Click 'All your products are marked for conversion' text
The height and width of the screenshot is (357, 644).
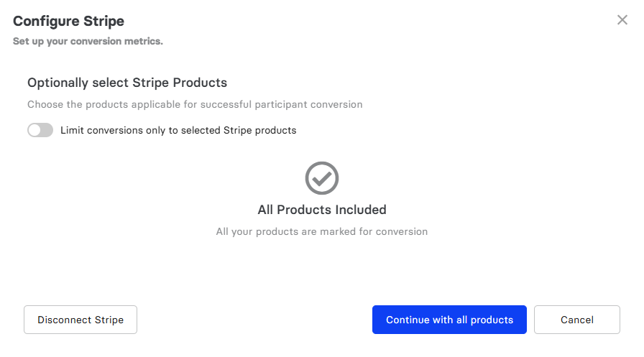[x=322, y=231]
